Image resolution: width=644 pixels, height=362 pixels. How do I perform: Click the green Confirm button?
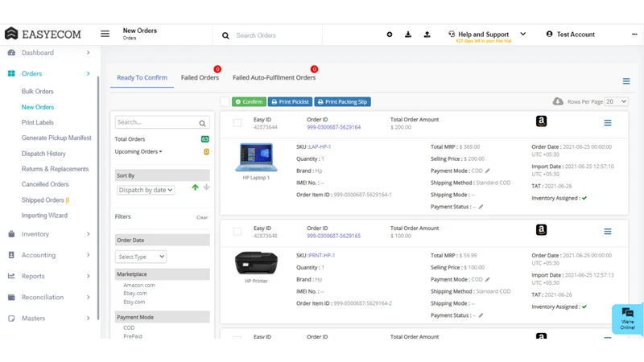(249, 102)
